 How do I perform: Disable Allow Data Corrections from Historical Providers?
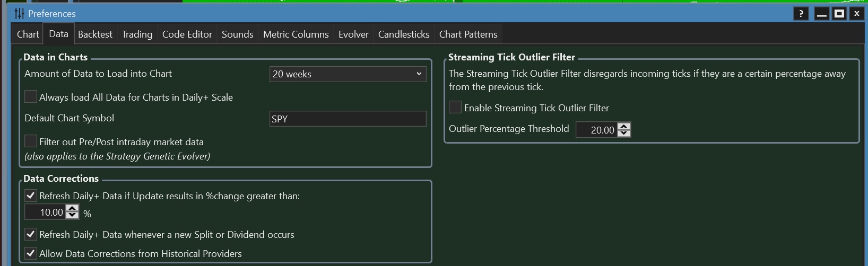[x=31, y=253]
